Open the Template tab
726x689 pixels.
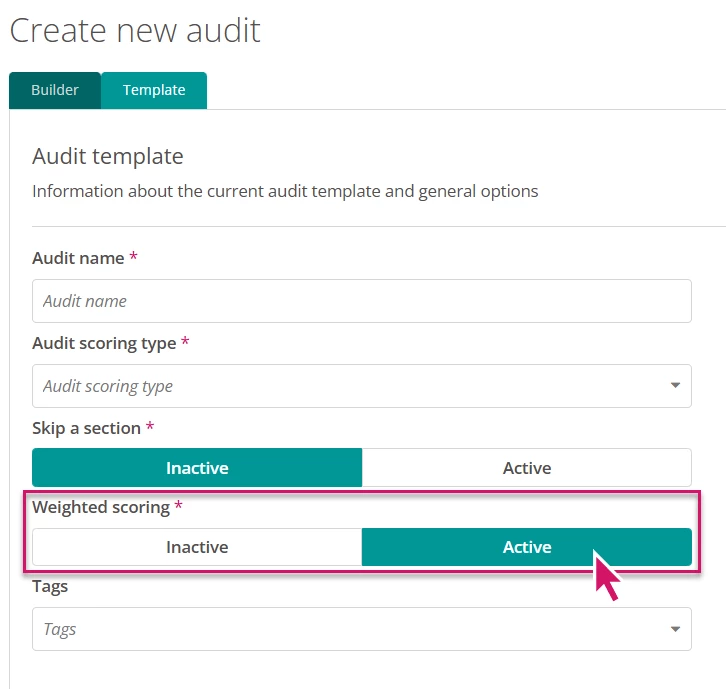pyautogui.click(x=154, y=90)
